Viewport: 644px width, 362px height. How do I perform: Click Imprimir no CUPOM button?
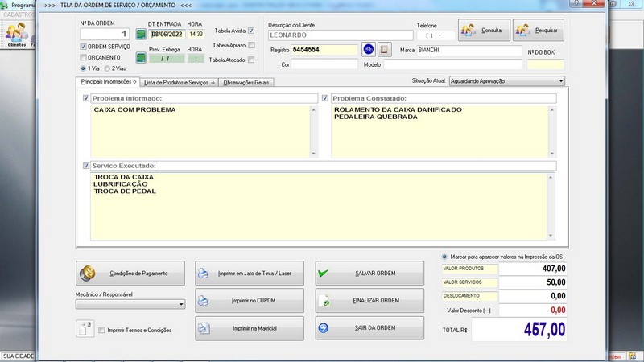(250, 300)
